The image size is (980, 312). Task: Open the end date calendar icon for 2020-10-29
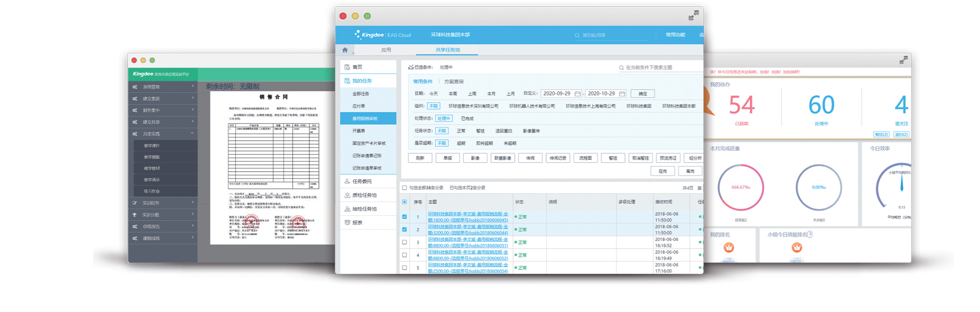(622, 93)
